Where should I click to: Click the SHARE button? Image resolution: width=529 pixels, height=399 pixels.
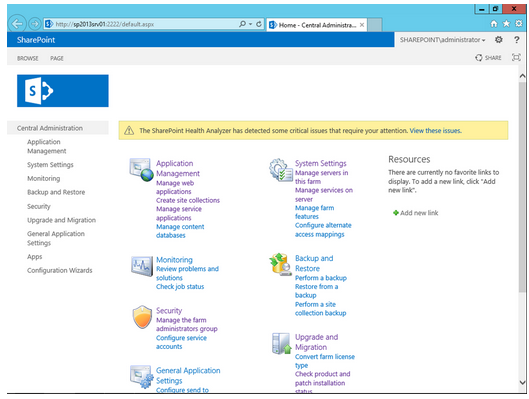[x=488, y=58]
